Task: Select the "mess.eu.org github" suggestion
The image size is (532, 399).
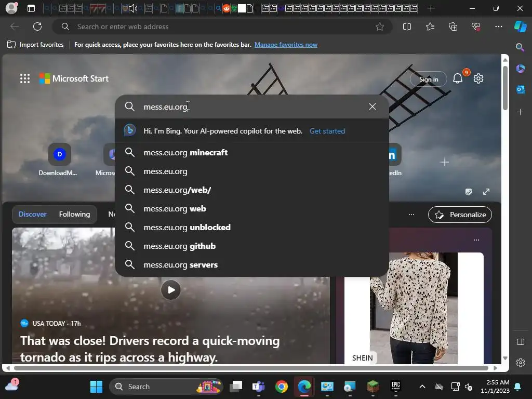Action: pyautogui.click(x=252, y=246)
